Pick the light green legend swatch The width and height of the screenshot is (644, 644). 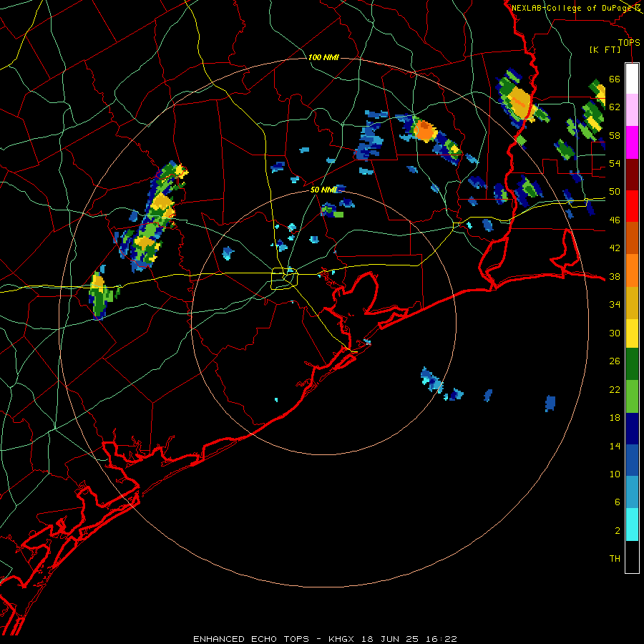pos(632,396)
